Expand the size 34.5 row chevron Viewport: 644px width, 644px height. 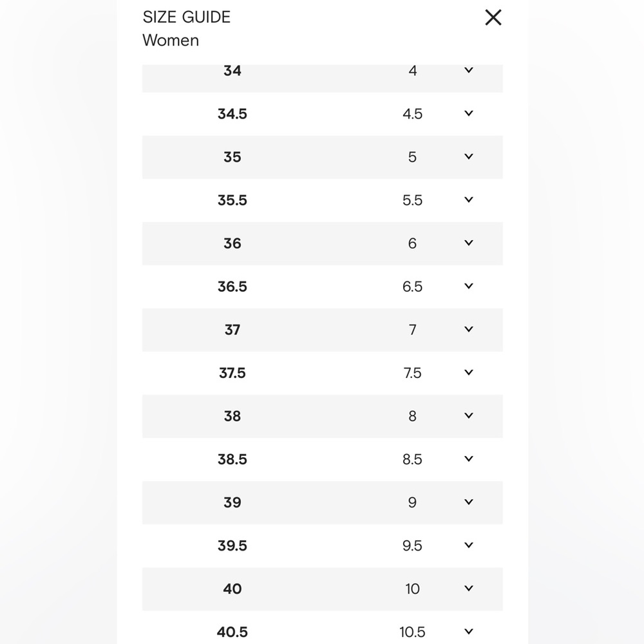[469, 113]
